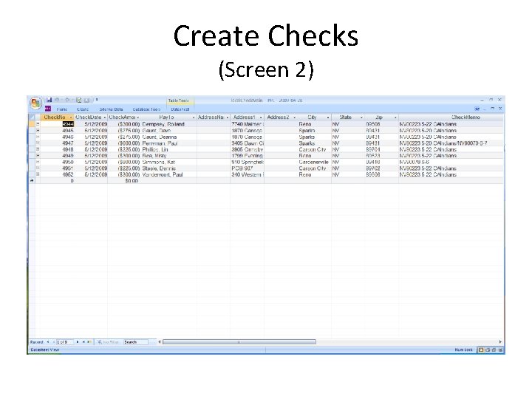532x399 pixels.
Task: Open the Office Button menu
Action: pos(35,103)
